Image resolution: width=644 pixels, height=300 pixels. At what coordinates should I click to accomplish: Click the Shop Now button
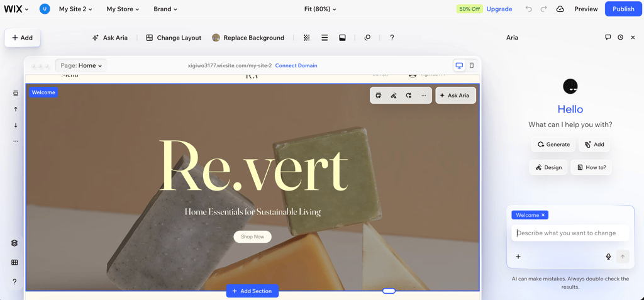253,236
